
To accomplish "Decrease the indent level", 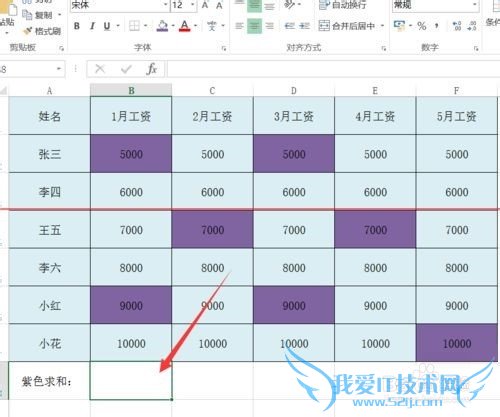I will click(290, 26).
